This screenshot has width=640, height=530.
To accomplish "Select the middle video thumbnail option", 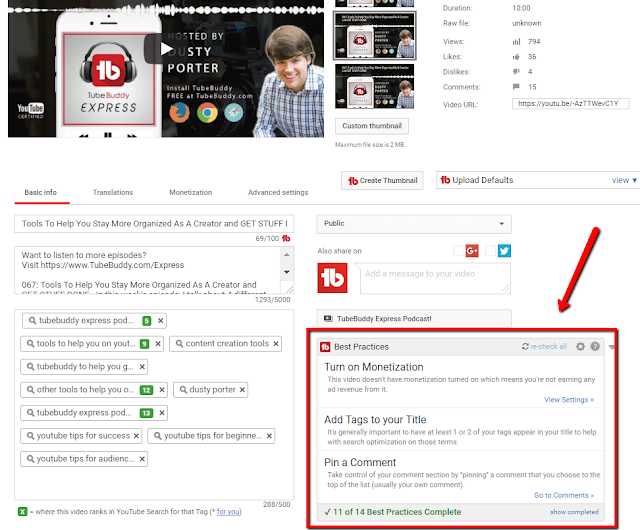I will [x=374, y=36].
